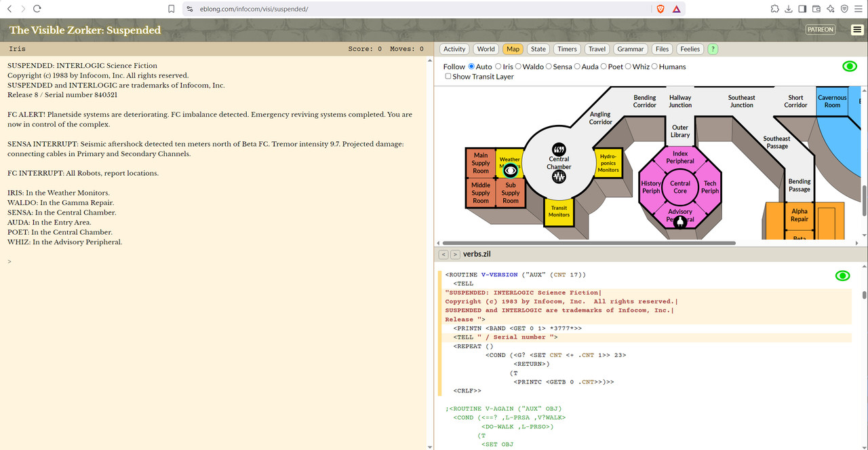Open the browser main menu
Image resolution: width=868 pixels, height=450 pixels.
pyautogui.click(x=858, y=9)
